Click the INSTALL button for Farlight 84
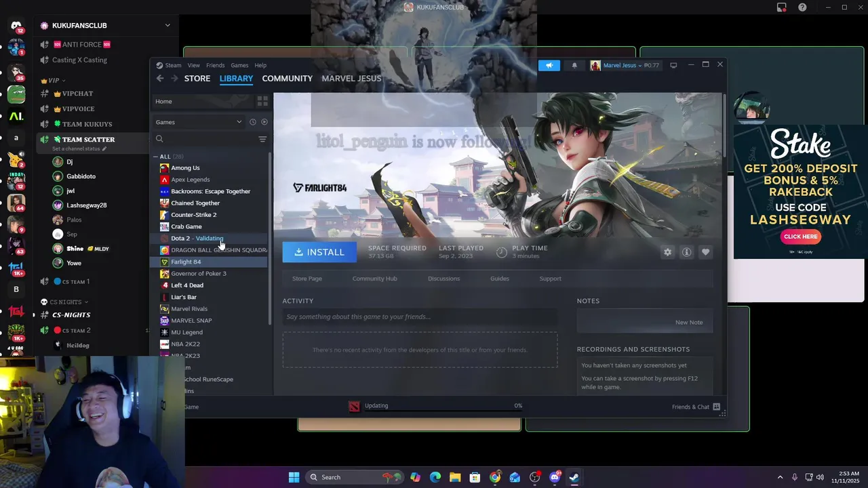The height and width of the screenshot is (488, 868). [319, 252]
